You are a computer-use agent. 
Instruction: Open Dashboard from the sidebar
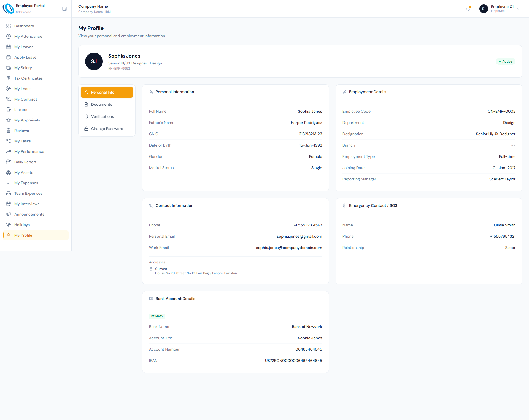pos(36,26)
